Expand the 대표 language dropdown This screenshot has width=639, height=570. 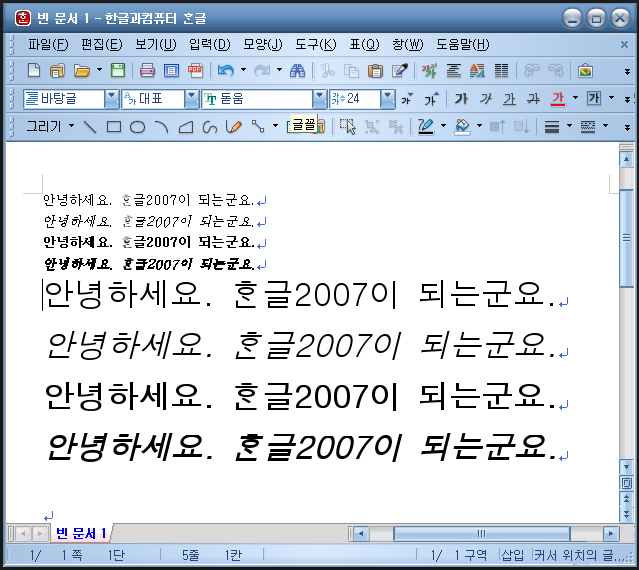coord(191,98)
